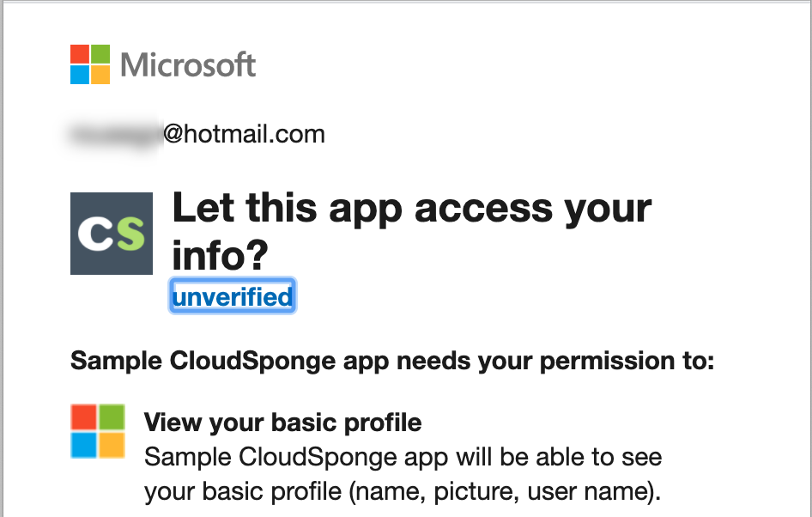Expand the View your basic profile permission
812x517 pixels.
tap(283, 423)
